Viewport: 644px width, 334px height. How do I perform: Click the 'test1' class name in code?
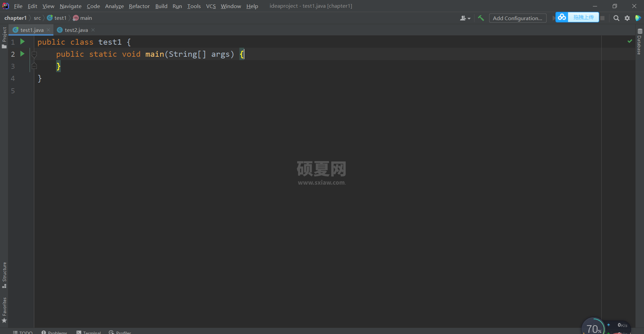point(110,42)
